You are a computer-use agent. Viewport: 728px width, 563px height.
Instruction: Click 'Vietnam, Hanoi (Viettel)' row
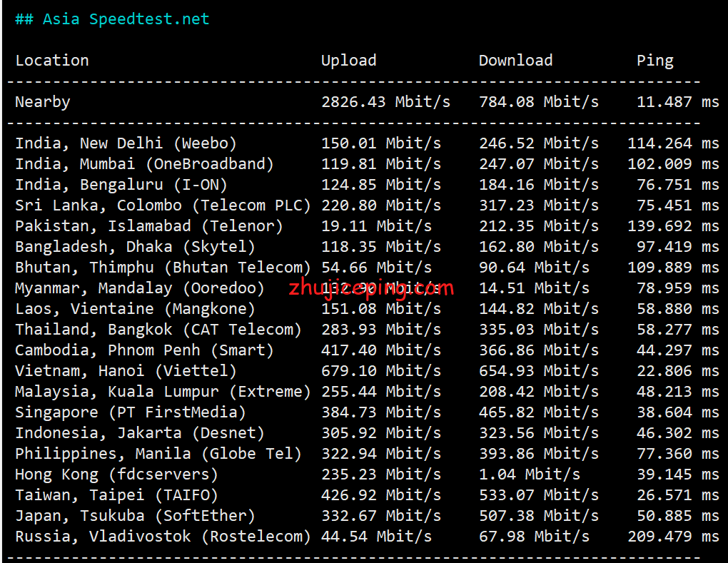tap(368, 371)
